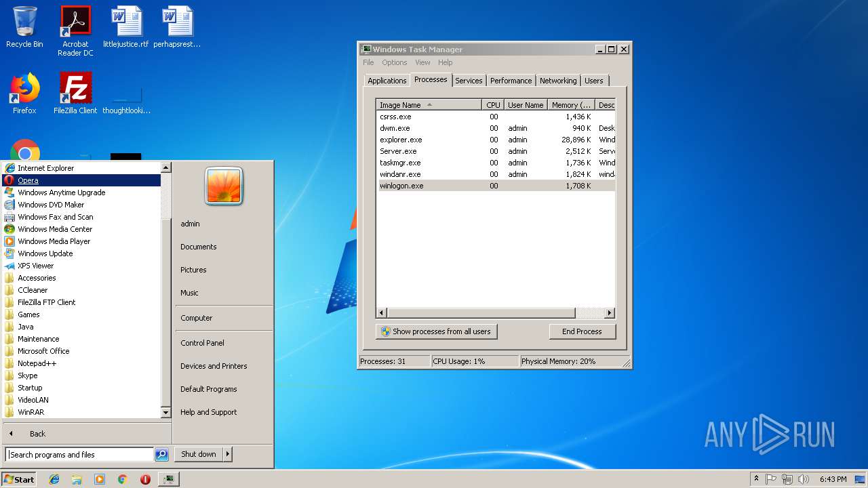Screen dimensions: 868x488
Task: Click the user account picture in Start menu
Action: (224, 186)
